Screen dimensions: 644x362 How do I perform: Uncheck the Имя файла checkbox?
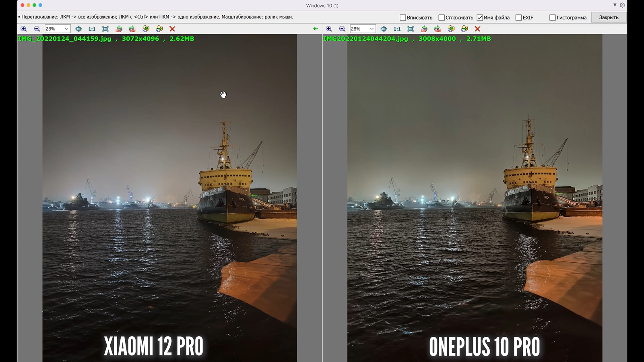(x=480, y=18)
